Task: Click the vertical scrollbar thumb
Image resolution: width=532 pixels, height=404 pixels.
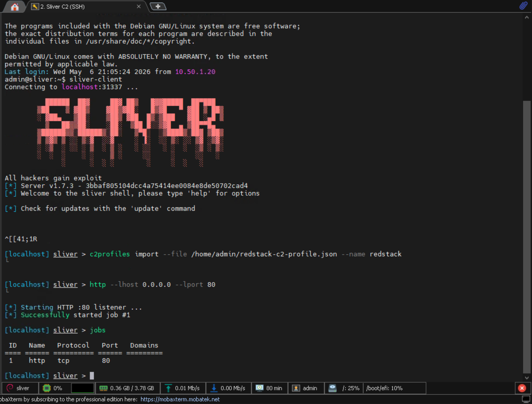Action: click(x=527, y=236)
